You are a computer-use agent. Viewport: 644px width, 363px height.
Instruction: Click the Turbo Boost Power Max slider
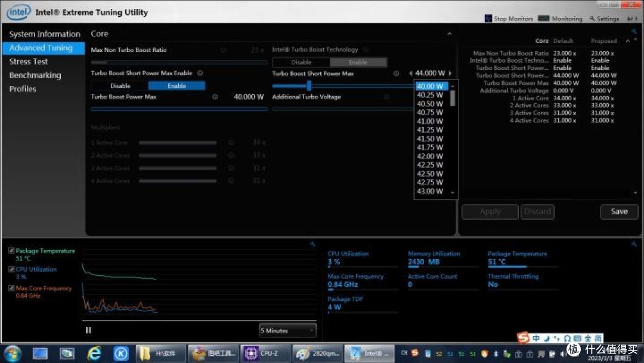tap(179, 109)
